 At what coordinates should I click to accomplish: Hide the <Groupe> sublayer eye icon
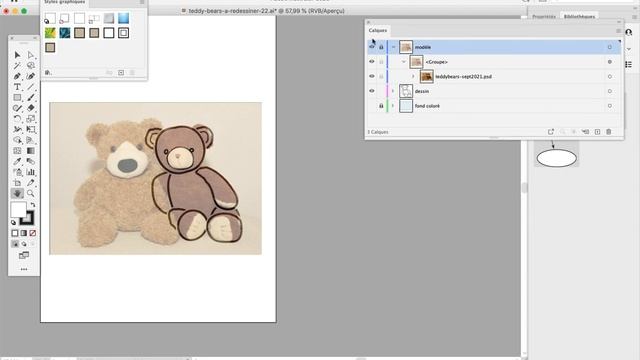coord(371,62)
